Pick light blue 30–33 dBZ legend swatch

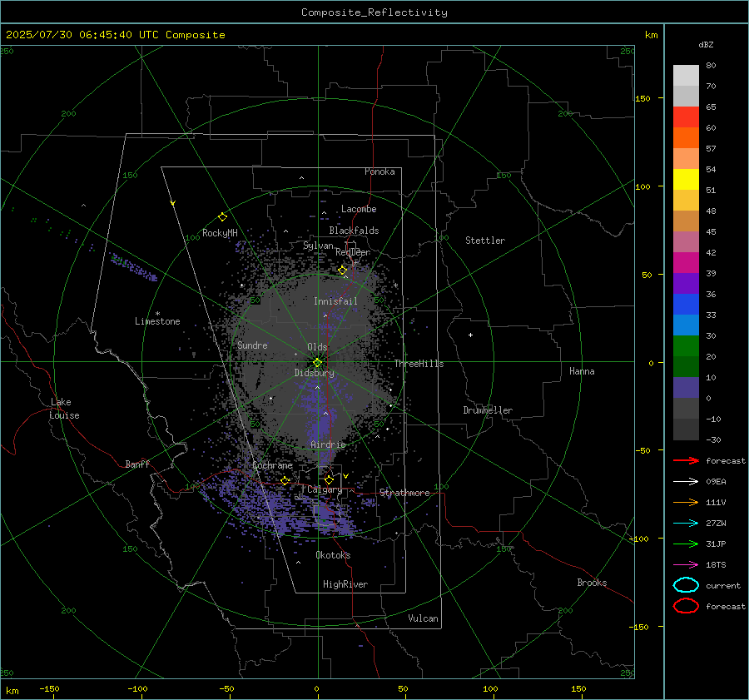pos(686,325)
